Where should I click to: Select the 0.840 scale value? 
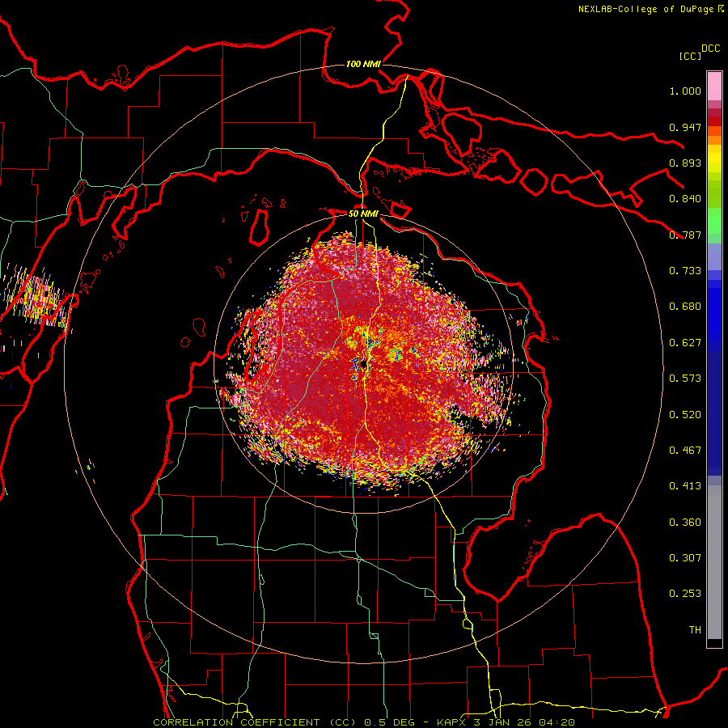tap(685, 199)
